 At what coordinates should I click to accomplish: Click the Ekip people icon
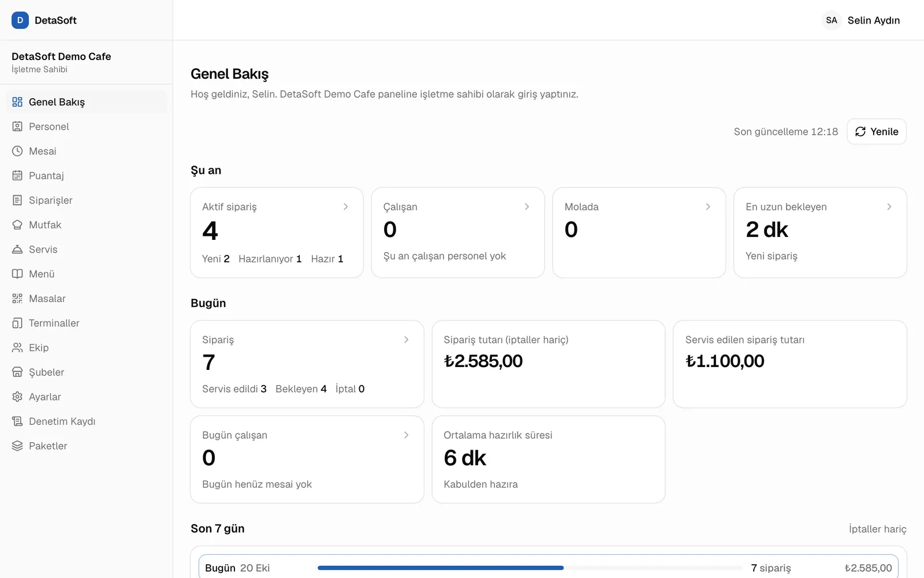[x=17, y=347]
